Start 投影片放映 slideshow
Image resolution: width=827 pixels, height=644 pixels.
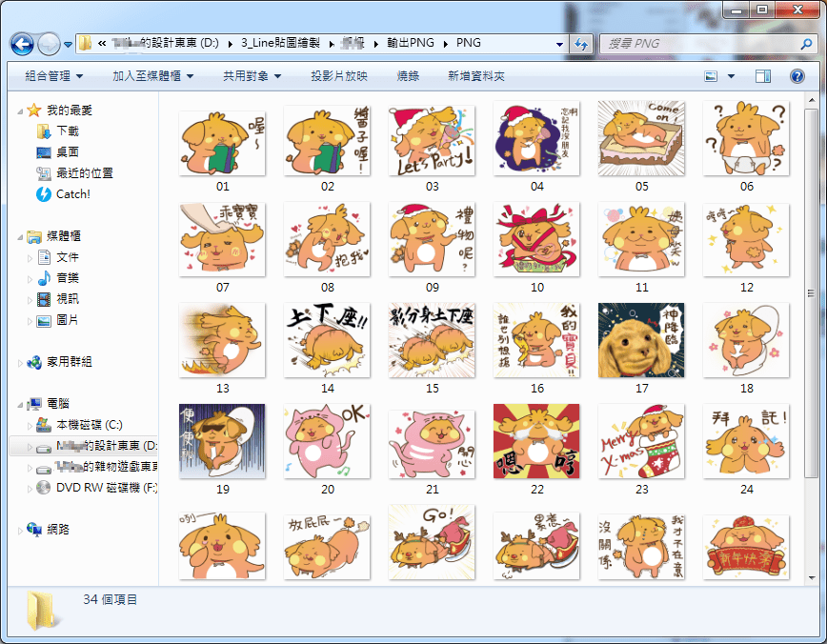(x=338, y=76)
